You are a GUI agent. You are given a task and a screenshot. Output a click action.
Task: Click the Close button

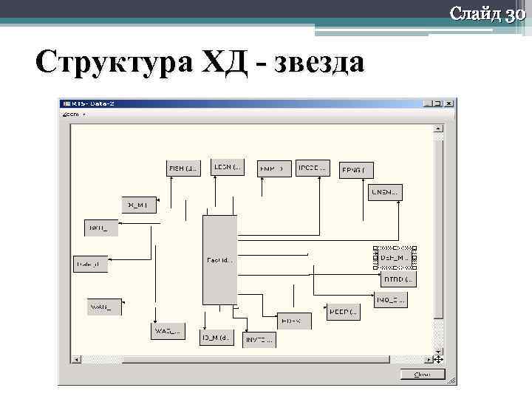coord(423,374)
